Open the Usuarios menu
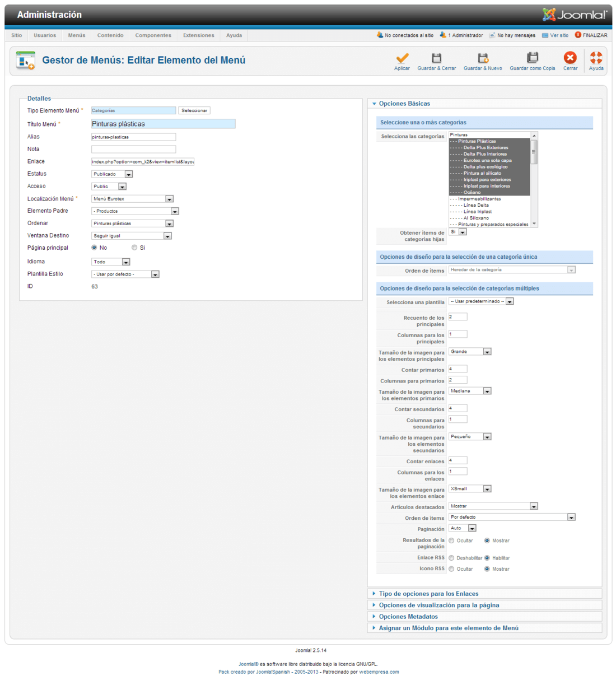The width and height of the screenshot is (616, 685). click(45, 35)
